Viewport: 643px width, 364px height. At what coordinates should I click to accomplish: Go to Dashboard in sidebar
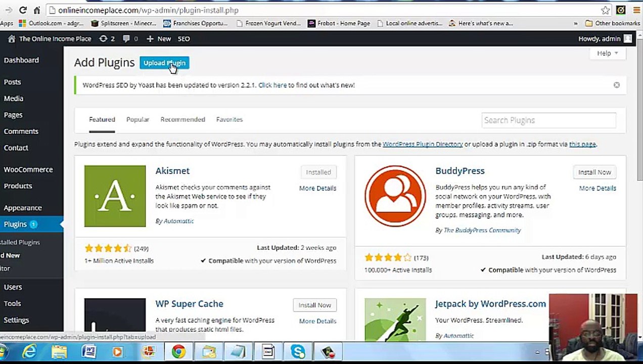(x=21, y=60)
